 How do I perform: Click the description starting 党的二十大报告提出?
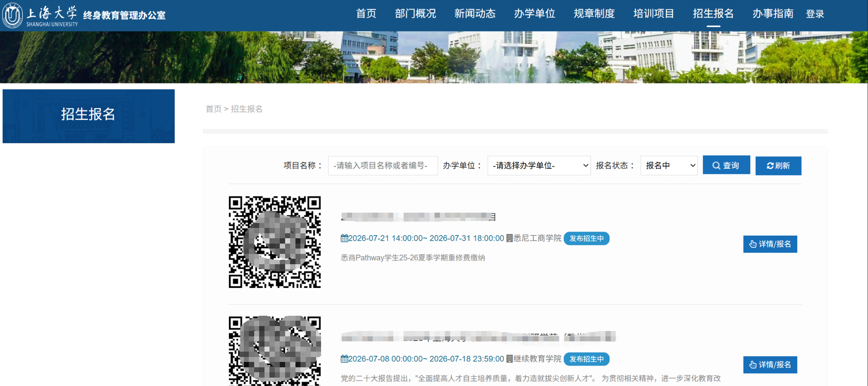pyautogui.click(x=531, y=378)
